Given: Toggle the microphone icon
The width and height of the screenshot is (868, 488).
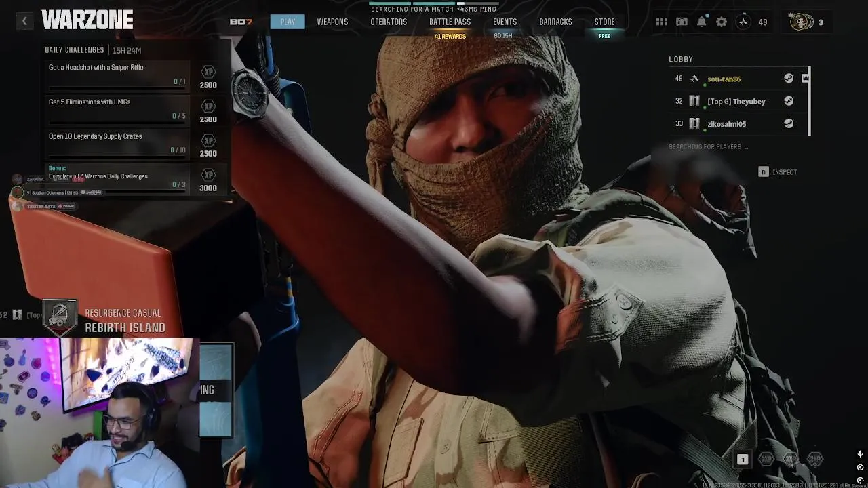Looking at the screenshot, I should pyautogui.click(x=860, y=455).
